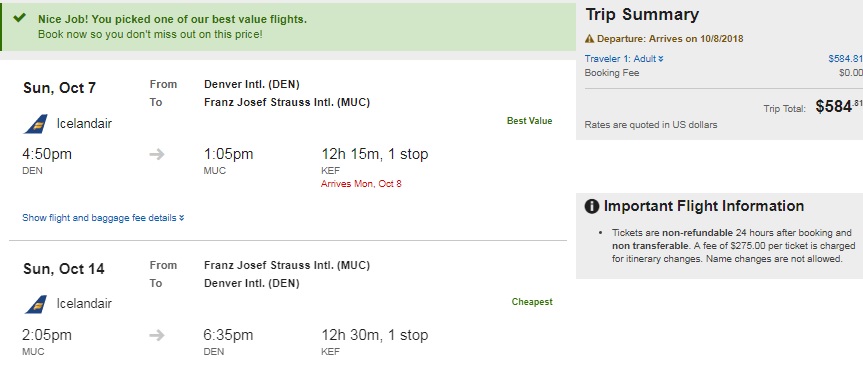Expand the Traveler 1: Adult price breakdown
Screen dimensions: 863x379
point(624,59)
